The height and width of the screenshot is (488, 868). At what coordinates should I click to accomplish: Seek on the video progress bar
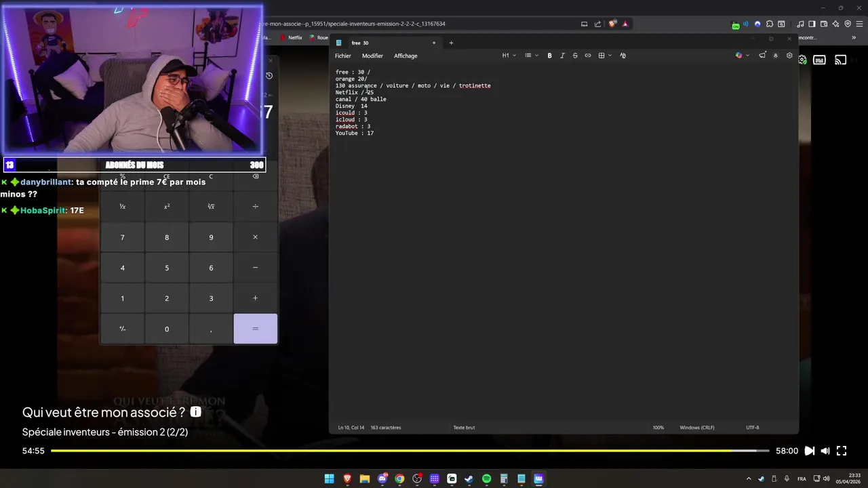[x=410, y=451]
